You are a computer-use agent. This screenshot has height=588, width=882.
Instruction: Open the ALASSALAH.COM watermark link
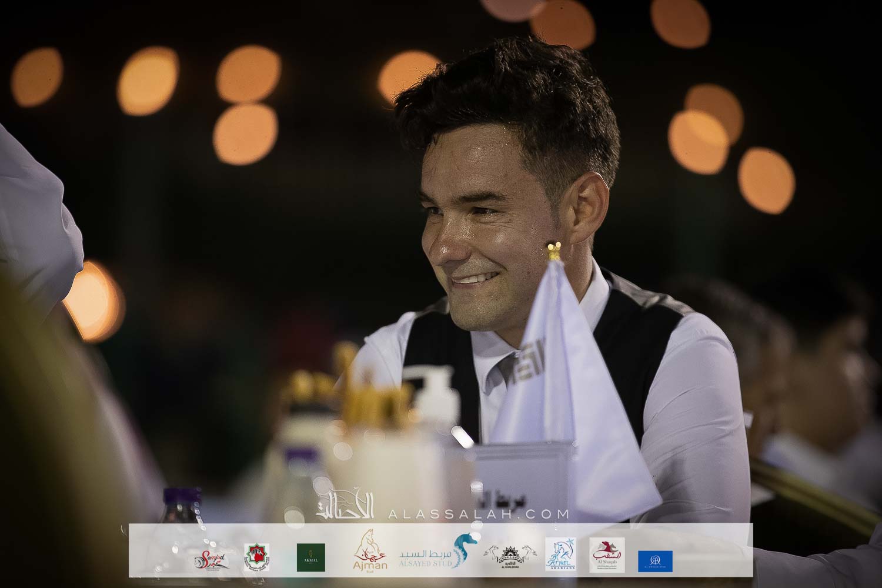479,514
